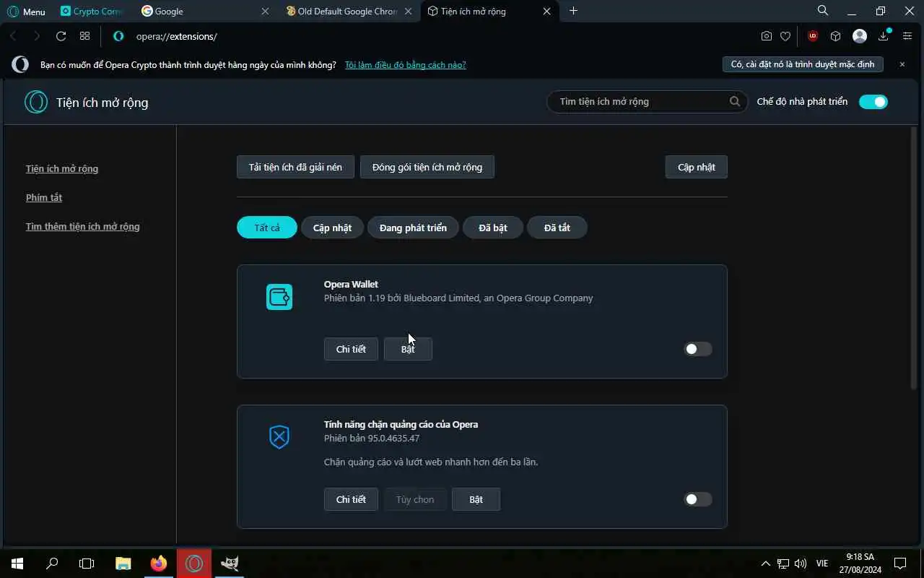Close the Tiện ích mở rộng tab
Image resolution: width=924 pixels, height=578 pixels.
546,12
